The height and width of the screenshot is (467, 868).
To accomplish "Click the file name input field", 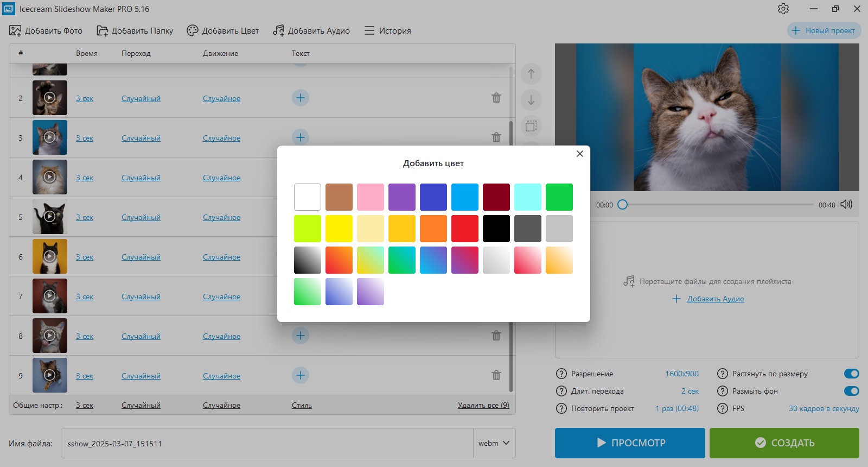I will 267,443.
